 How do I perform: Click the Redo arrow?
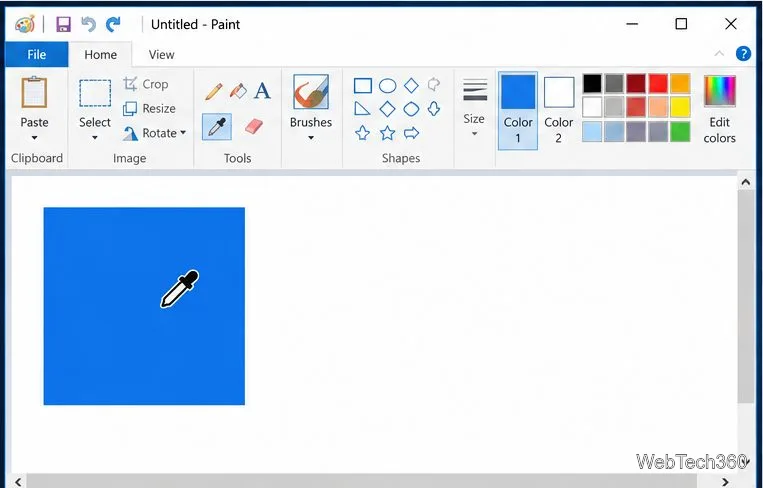(113, 24)
